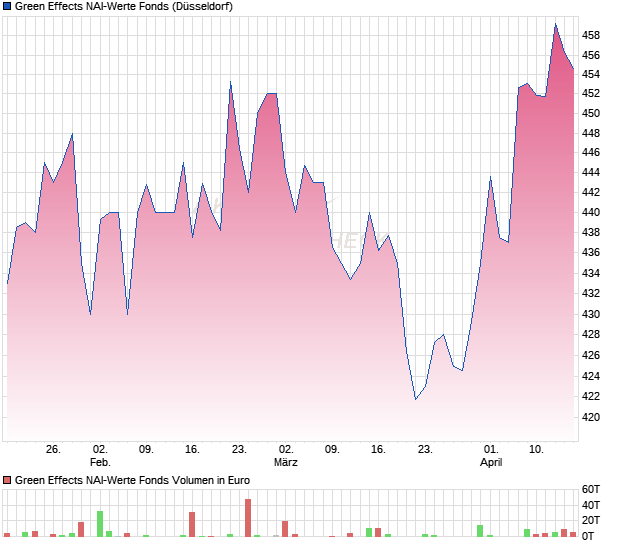620x546 pixels.
Task: Click the tallest green volume bar in February
Action: tap(100, 523)
